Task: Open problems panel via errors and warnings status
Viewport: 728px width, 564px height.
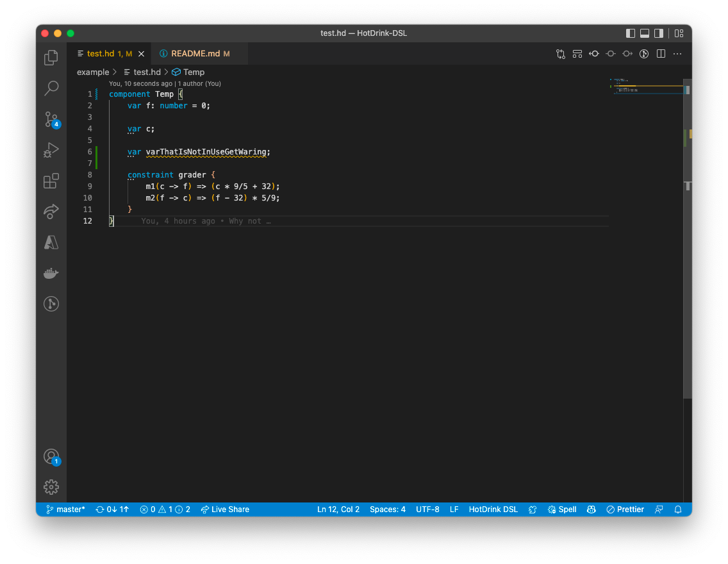Action: pos(165,510)
